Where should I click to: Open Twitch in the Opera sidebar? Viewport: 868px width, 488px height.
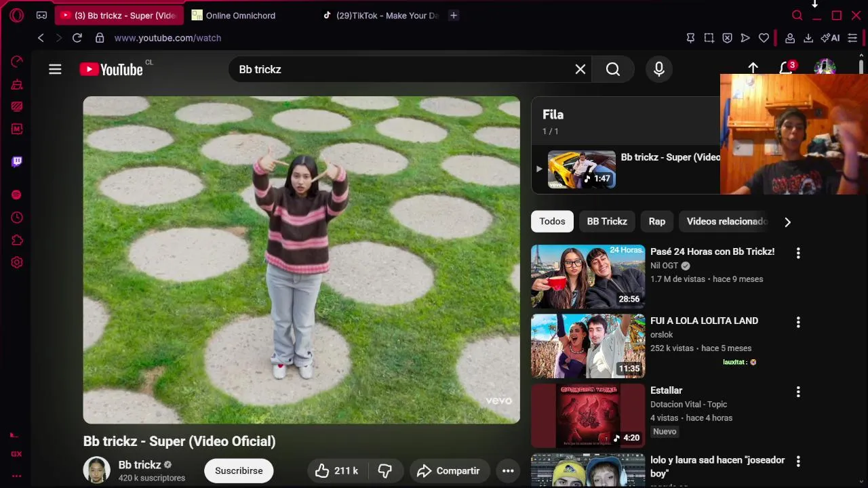pos(17,161)
